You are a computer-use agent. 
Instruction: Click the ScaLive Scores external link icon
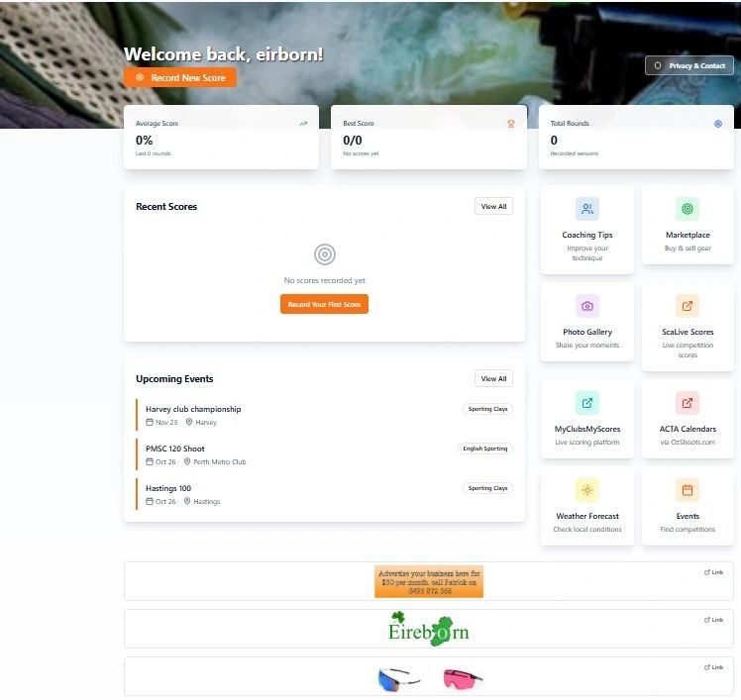pos(688,306)
